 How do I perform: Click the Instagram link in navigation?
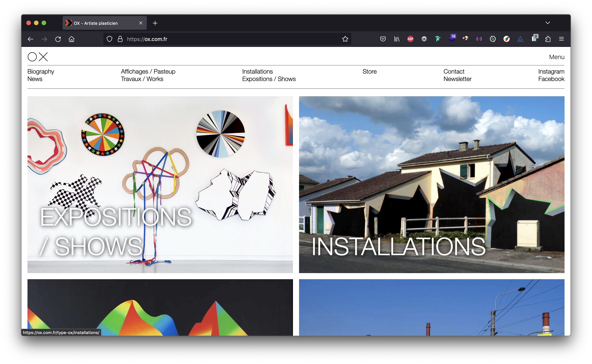[551, 71]
